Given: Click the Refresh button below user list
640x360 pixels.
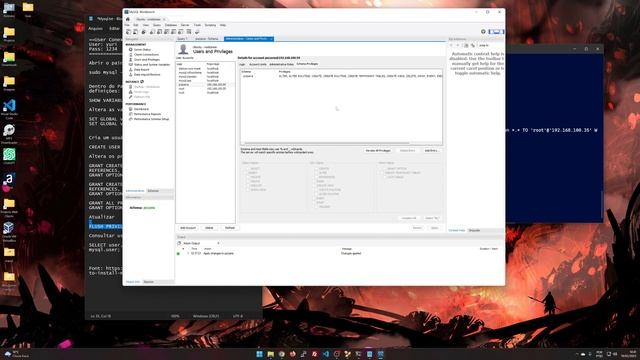Looking at the screenshot, I should [x=230, y=228].
